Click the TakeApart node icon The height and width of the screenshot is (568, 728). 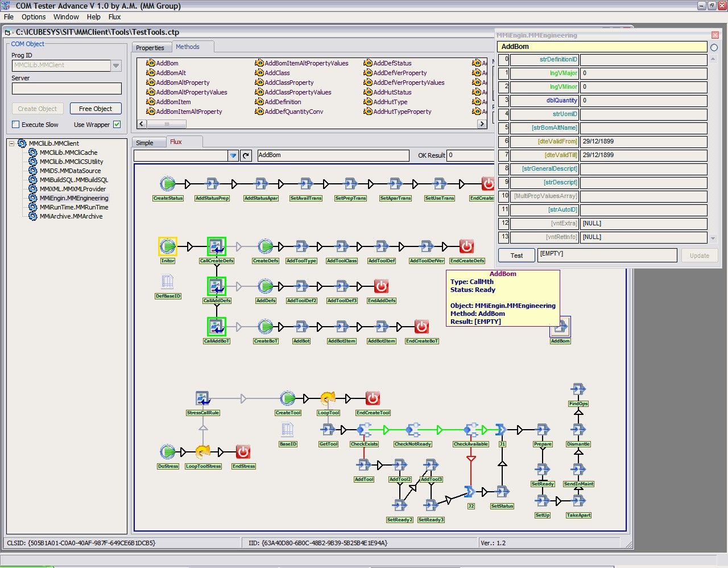[578, 500]
